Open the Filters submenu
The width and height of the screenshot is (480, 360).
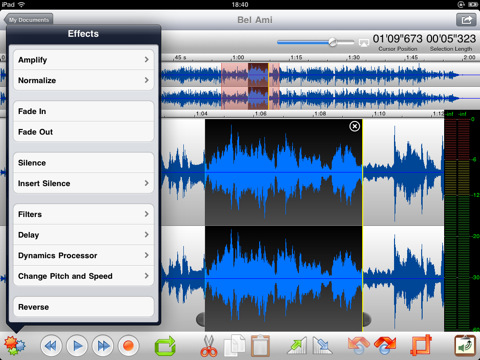83,214
